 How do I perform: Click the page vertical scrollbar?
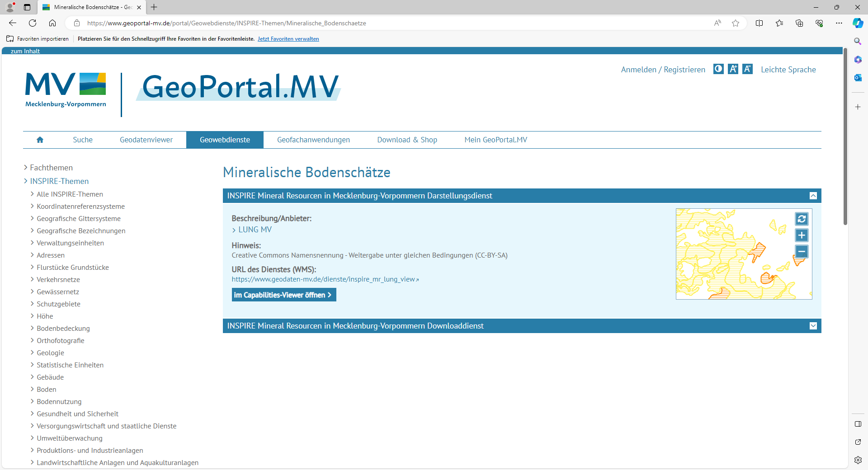[x=845, y=136]
